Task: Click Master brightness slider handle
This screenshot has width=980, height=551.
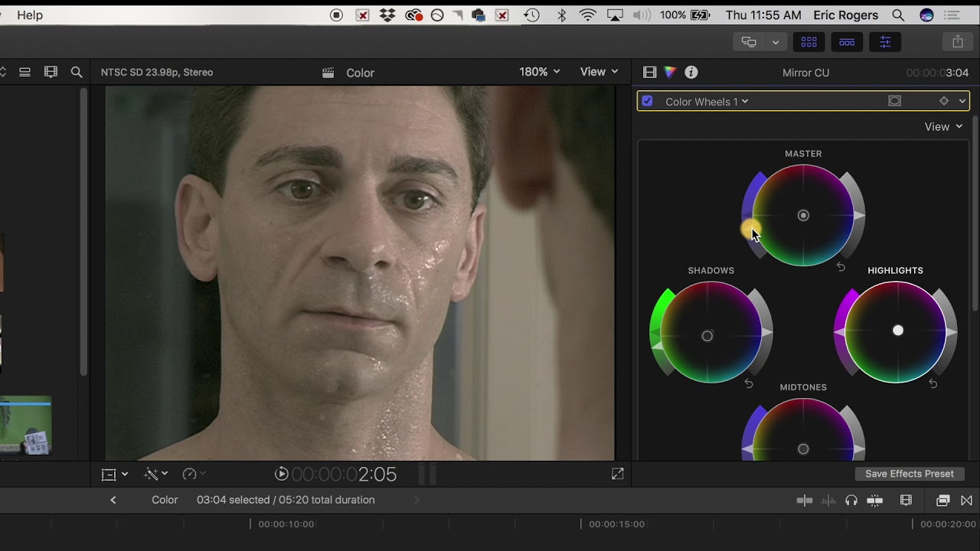Action: point(859,216)
